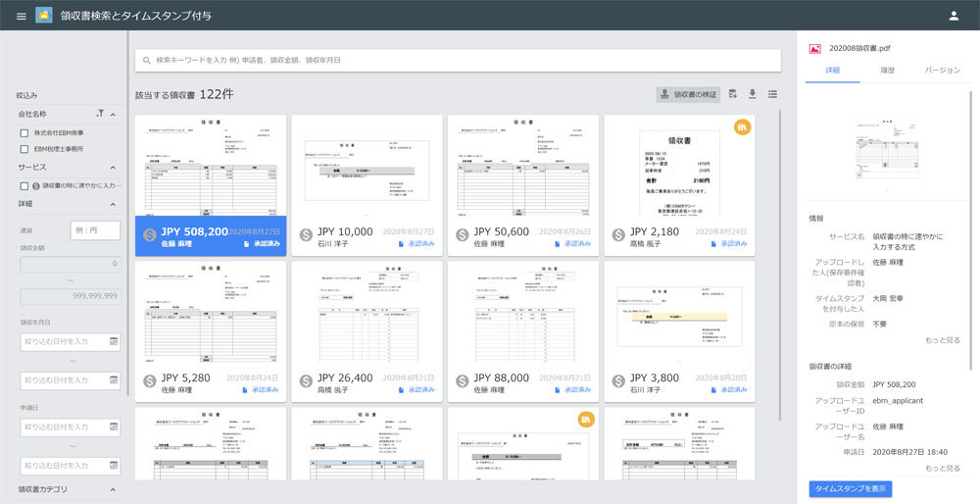Collapse the 詳細 filter section

click(x=113, y=204)
